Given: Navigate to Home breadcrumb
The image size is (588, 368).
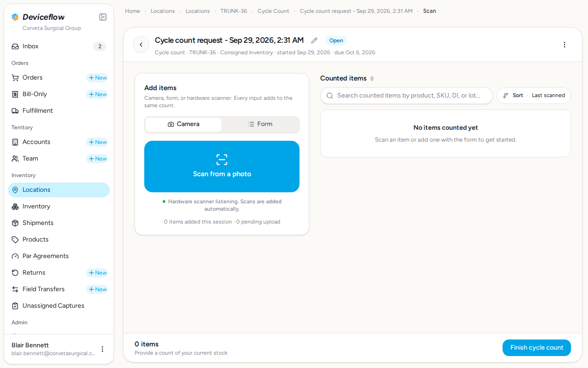Looking at the screenshot, I should coord(132,11).
